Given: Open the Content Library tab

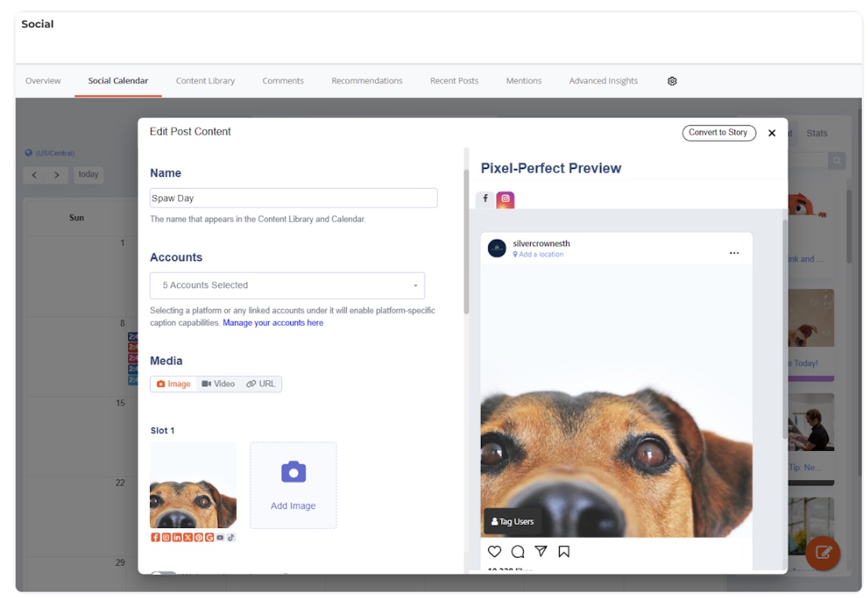Looking at the screenshot, I should click(205, 81).
